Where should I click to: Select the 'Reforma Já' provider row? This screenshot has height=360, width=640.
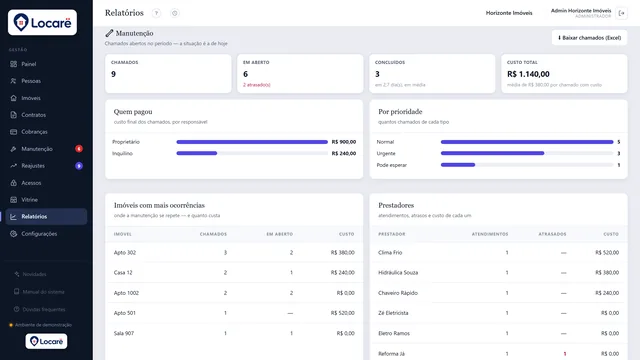click(x=498, y=353)
